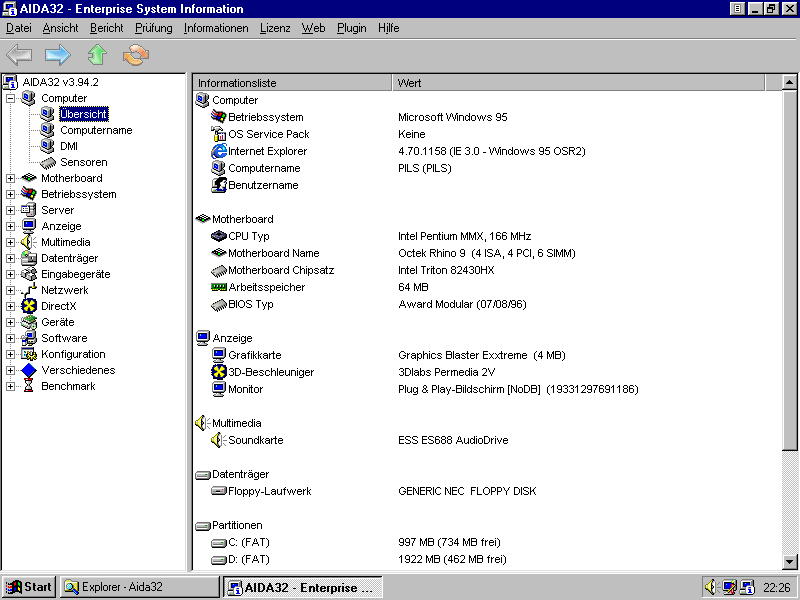Select the Motherboard icon in the tree

coord(29,178)
